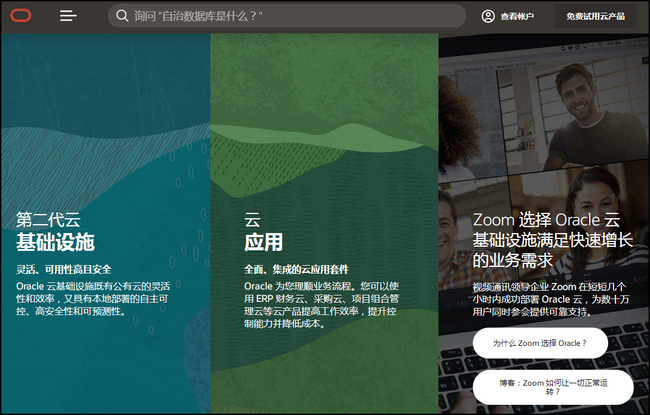650x415 pixels.
Task: Click the search magnifier icon
Action: click(x=122, y=16)
